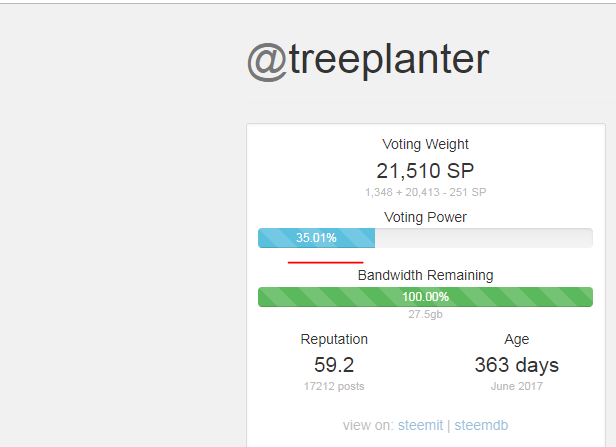Click the Bandwidth Remaining heading
Screen dimensions: 616x447
click(425, 275)
